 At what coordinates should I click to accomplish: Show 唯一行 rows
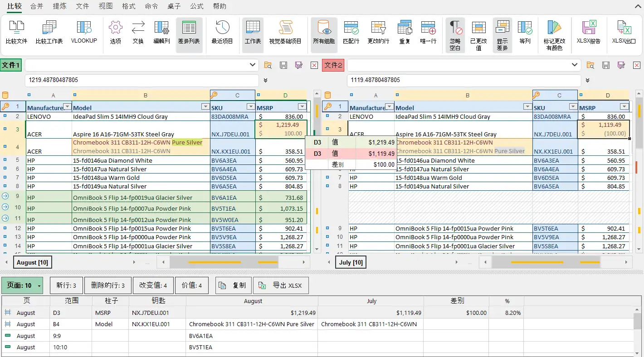[x=428, y=32]
